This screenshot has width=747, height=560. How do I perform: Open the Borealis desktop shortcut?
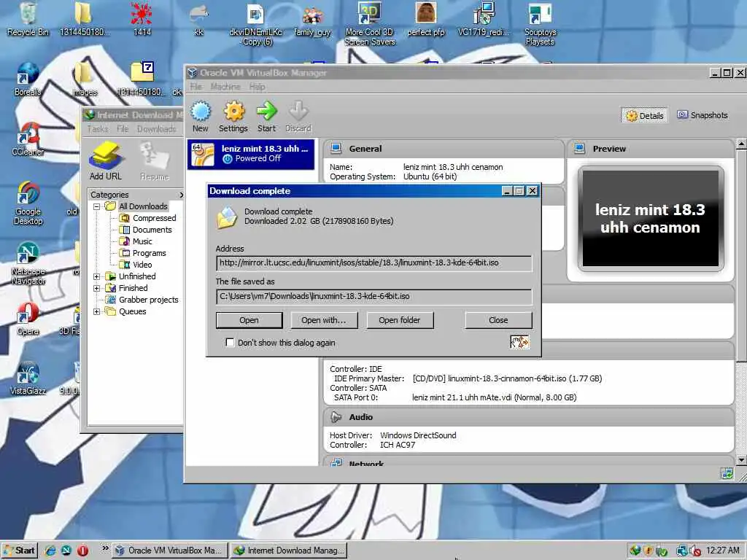[28, 79]
